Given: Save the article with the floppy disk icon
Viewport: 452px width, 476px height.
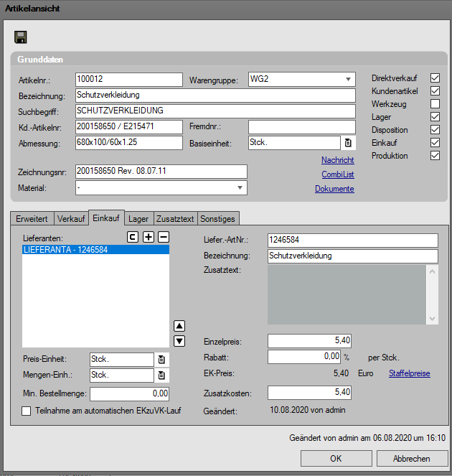Looking at the screenshot, I should pos(21,37).
